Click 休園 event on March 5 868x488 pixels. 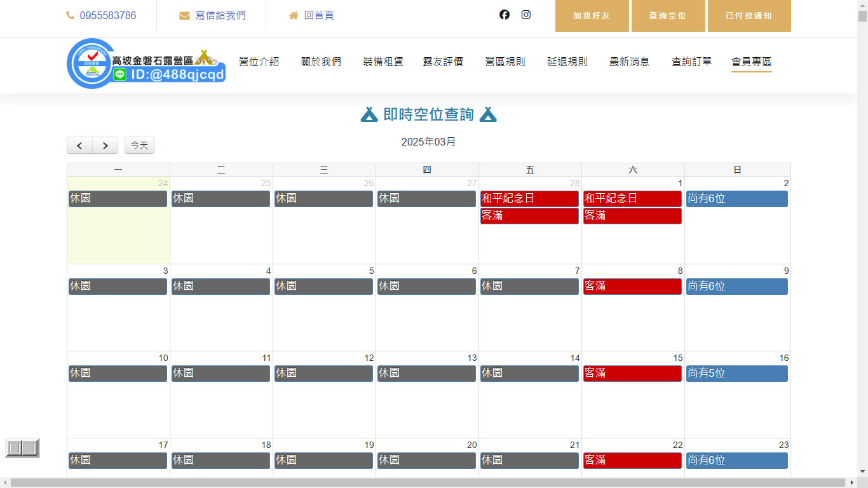(x=324, y=287)
